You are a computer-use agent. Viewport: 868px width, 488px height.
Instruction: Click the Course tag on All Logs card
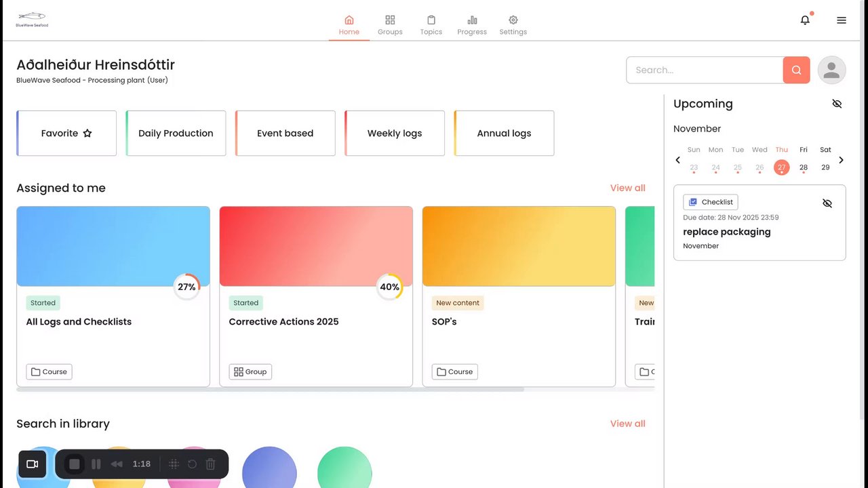coord(49,371)
